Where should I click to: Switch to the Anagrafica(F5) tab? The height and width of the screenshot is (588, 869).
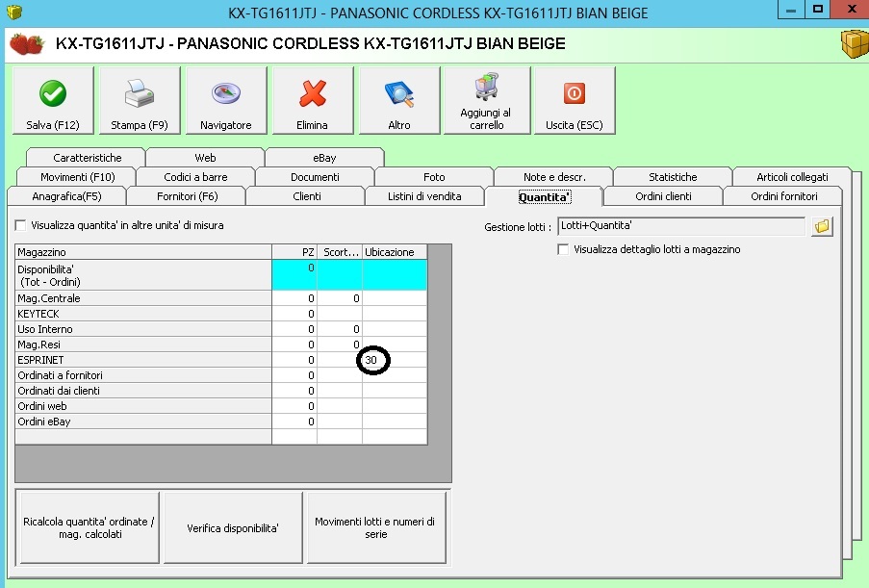pyautogui.click(x=66, y=196)
